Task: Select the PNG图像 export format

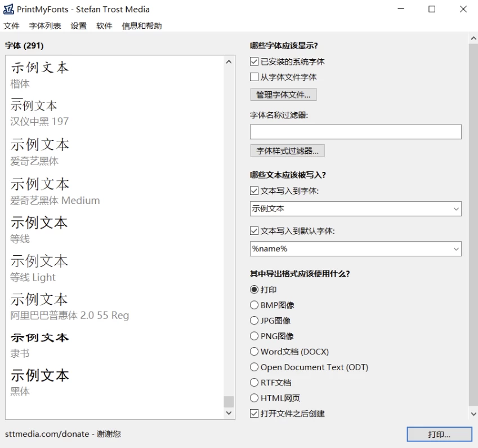Action: pyautogui.click(x=254, y=336)
